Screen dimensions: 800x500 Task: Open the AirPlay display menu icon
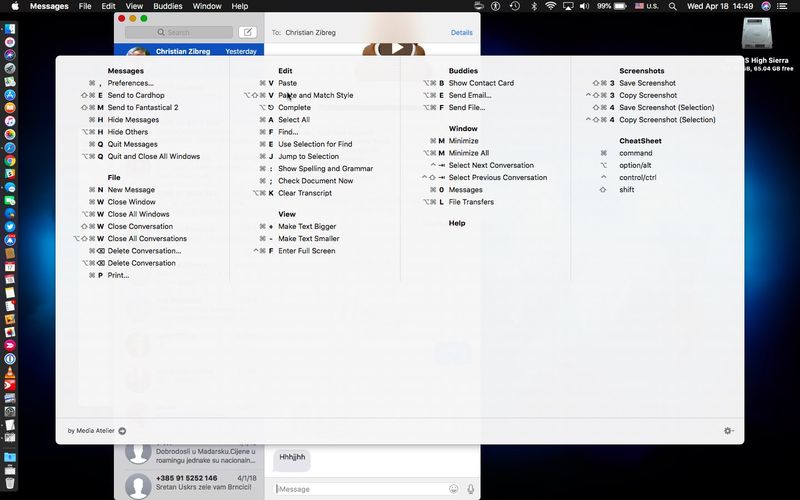pyautogui.click(x=568, y=6)
